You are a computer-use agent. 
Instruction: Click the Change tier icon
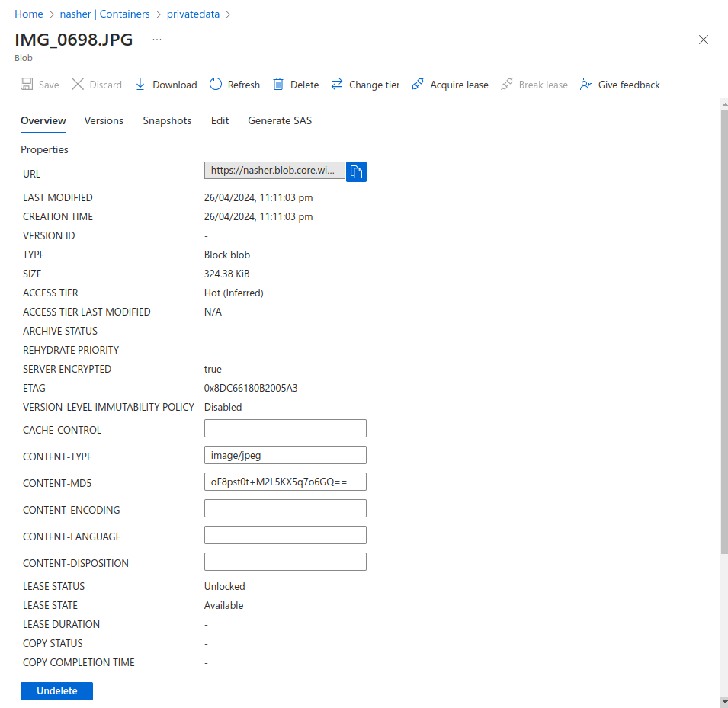click(x=337, y=85)
